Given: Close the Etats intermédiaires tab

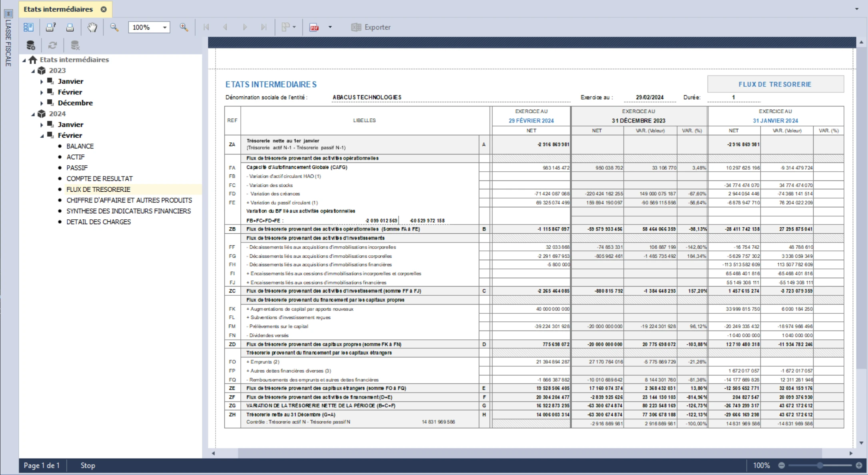Looking at the screenshot, I should coord(104,9).
